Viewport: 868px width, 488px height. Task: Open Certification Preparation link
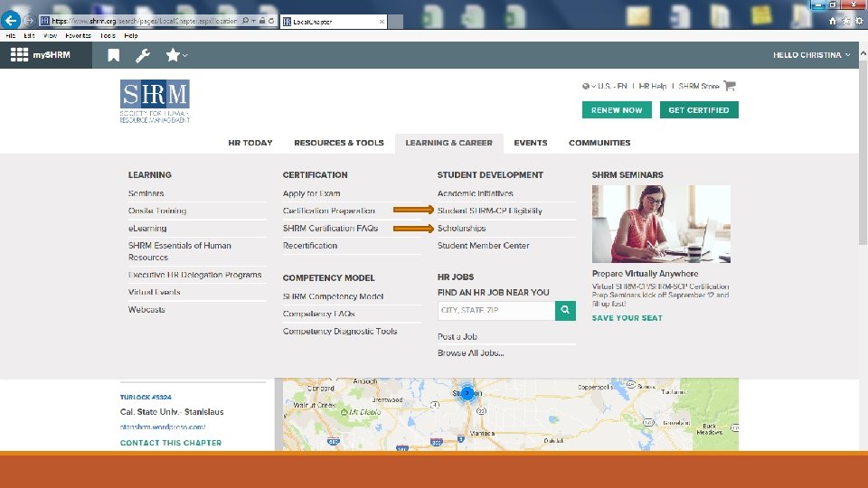click(329, 211)
